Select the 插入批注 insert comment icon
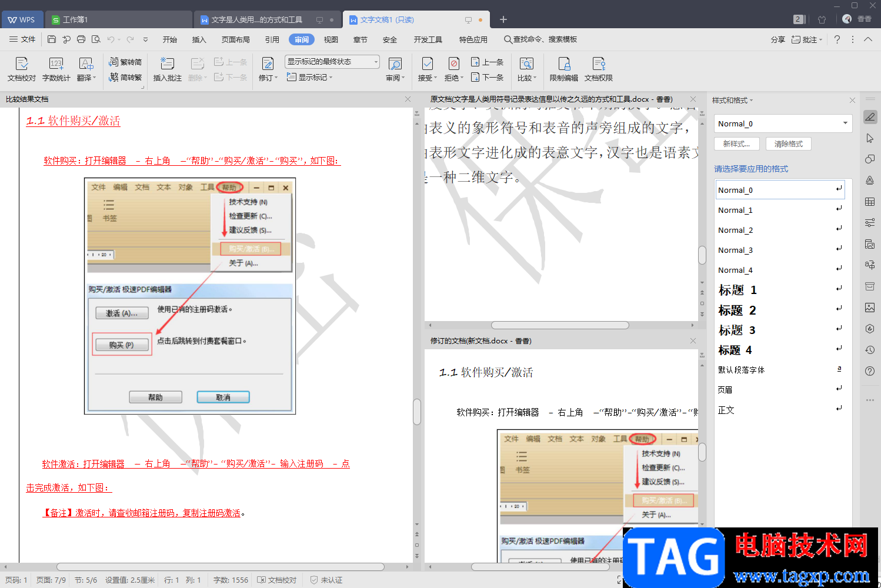Screen dimensions: 881x588 click(x=167, y=69)
